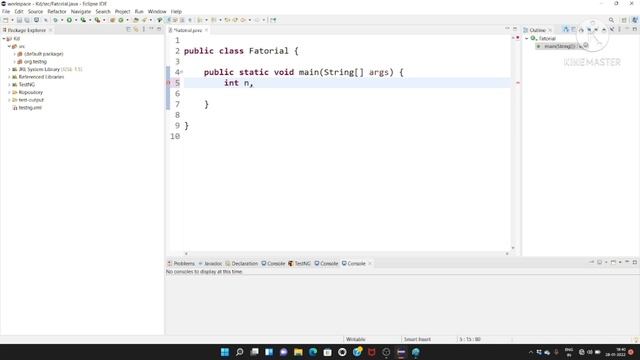Click the fold toggle on line 4

[182, 72]
